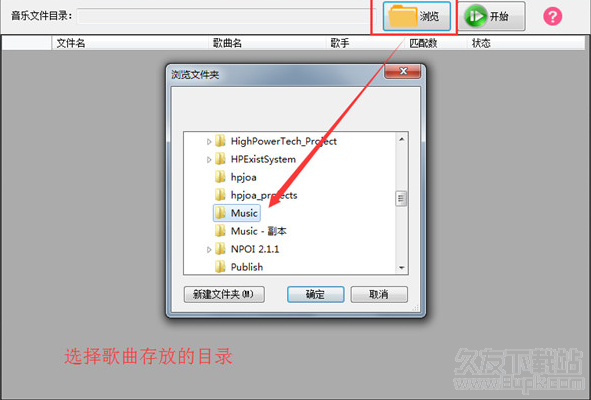Confirm the selection with the 确定 button
This screenshot has height=400, width=591.
point(315,294)
